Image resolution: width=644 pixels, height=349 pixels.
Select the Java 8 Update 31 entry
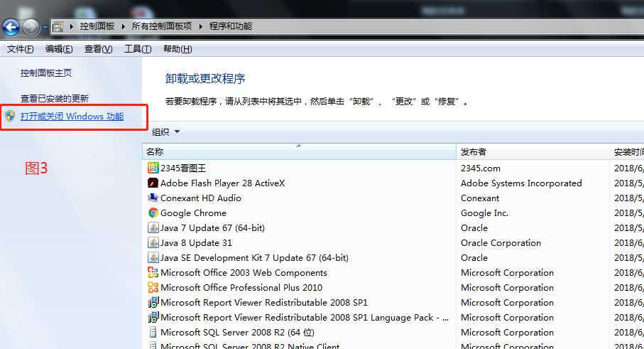pos(196,242)
